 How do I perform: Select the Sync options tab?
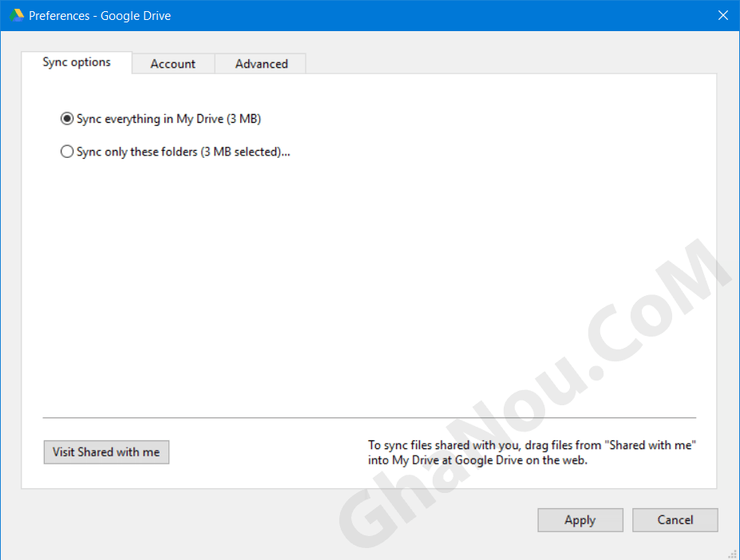77,62
